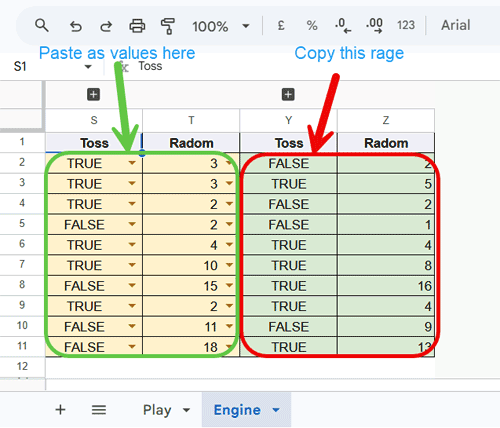This screenshot has width=500, height=428.
Task: Select cell Y3 containing TRUE
Action: [288, 184]
